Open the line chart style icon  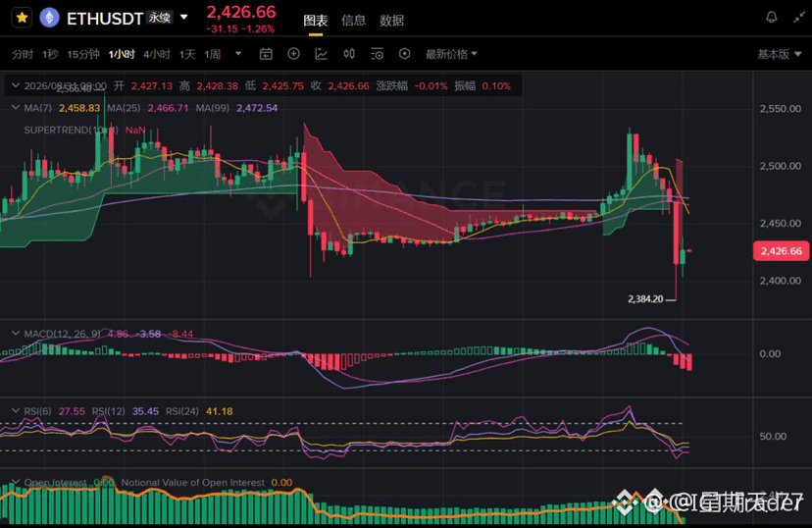pos(321,54)
